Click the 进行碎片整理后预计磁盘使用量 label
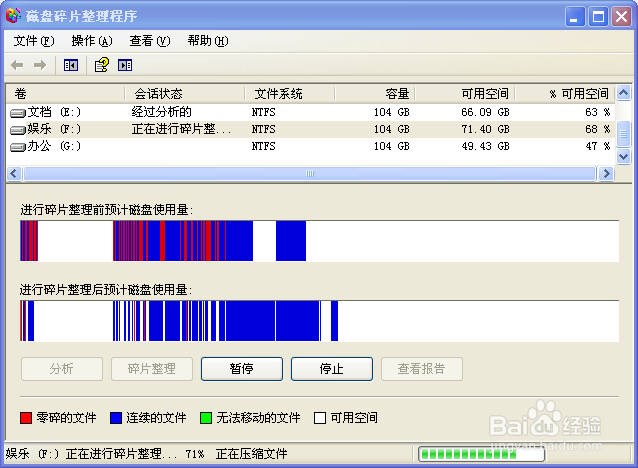 pos(106,290)
